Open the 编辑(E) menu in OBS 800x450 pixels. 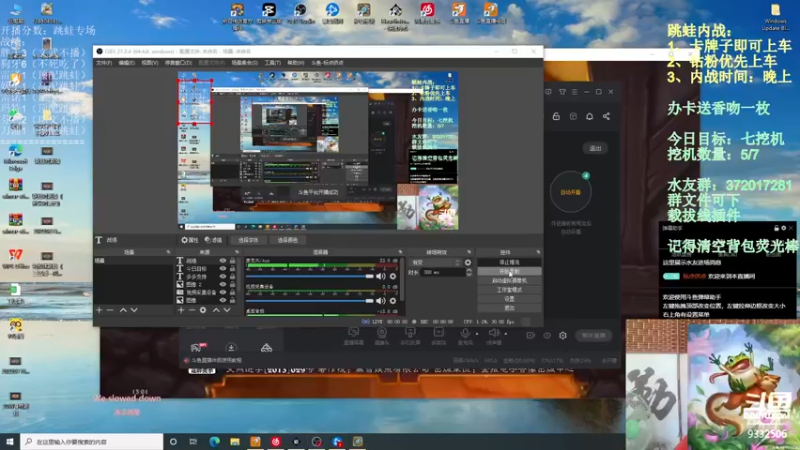point(127,63)
